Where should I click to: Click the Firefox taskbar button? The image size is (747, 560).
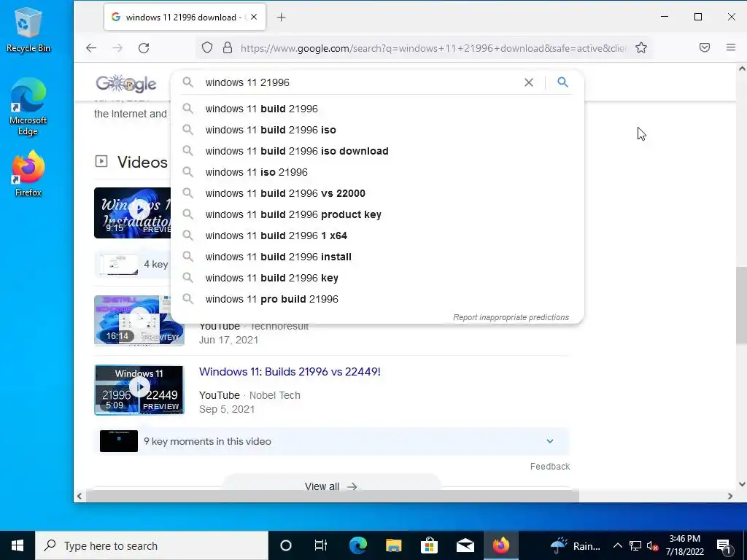(500, 545)
